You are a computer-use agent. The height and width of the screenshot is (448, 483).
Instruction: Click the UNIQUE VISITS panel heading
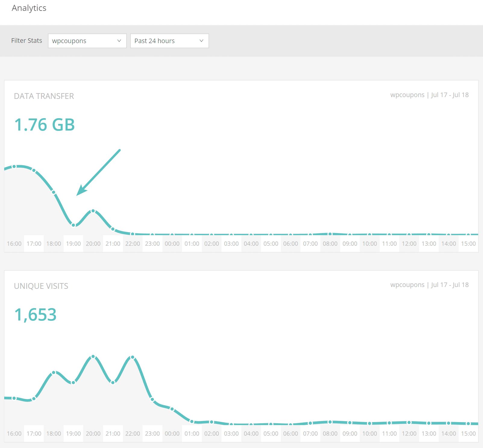41,286
